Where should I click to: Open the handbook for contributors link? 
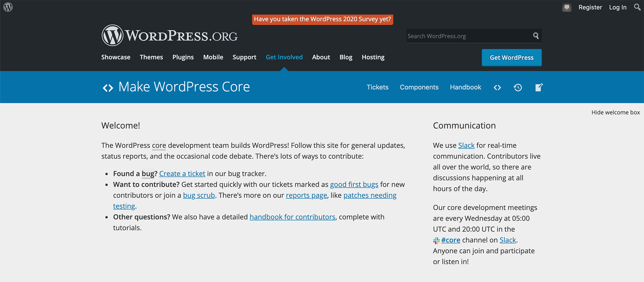point(292,217)
